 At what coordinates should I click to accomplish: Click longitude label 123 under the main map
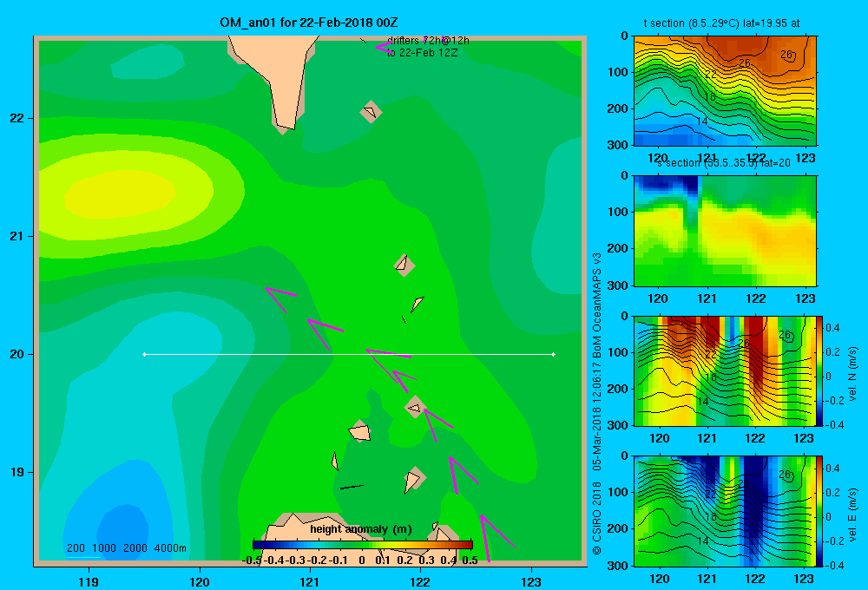click(531, 582)
